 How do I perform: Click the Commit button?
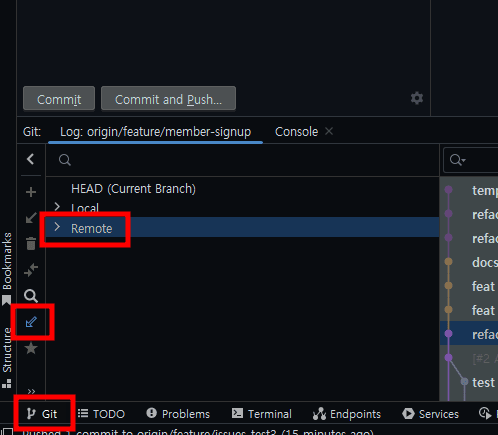tap(59, 99)
